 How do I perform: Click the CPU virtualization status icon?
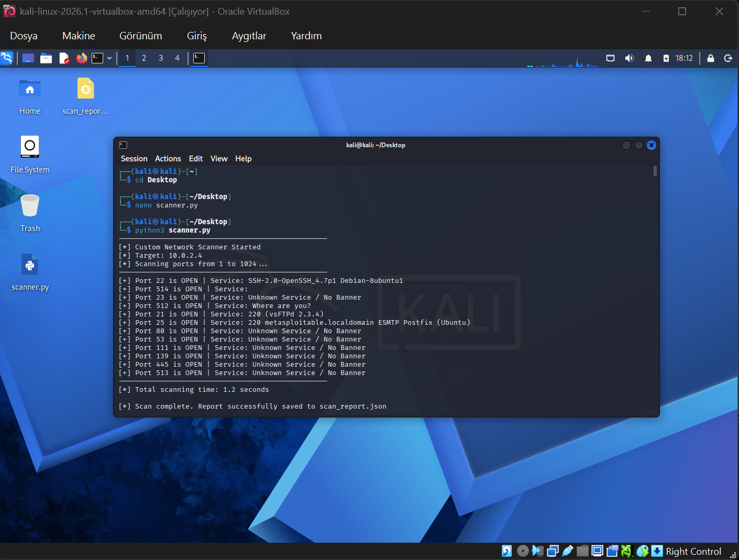[627, 551]
